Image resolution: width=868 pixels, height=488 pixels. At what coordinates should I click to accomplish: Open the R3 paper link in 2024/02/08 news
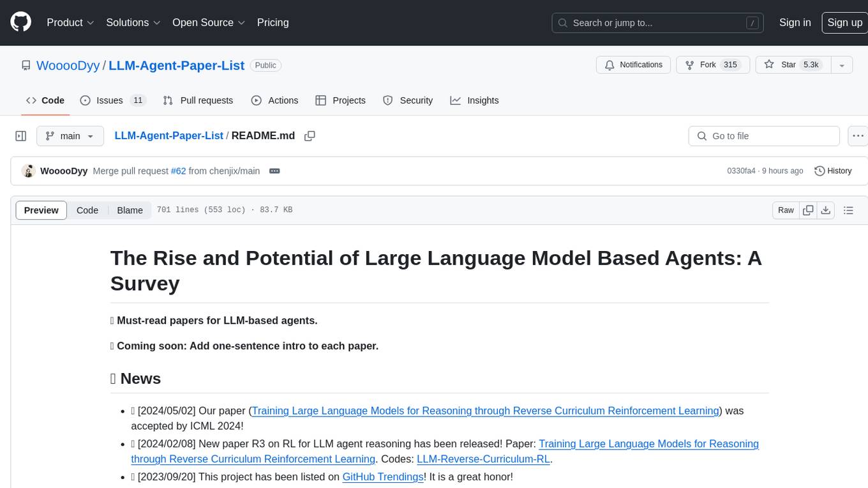point(445,452)
